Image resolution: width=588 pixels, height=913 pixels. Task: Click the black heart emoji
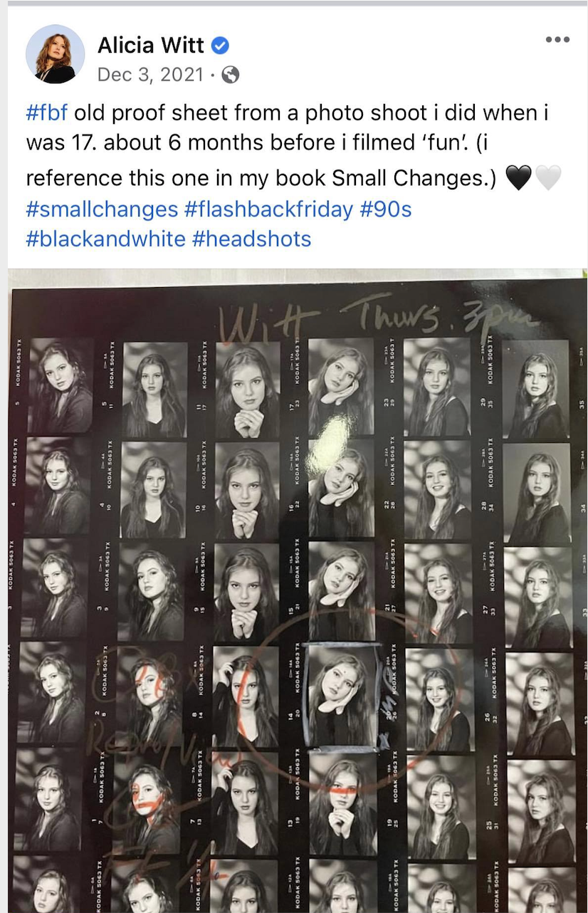click(x=518, y=177)
